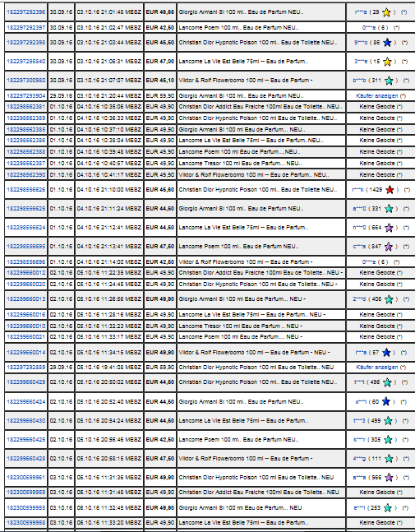Image resolution: width=415 pixels, height=532 pixels.
Task: Select title Lancome Tresor ending 05.10.16 11:32:23
Action: 241,326
